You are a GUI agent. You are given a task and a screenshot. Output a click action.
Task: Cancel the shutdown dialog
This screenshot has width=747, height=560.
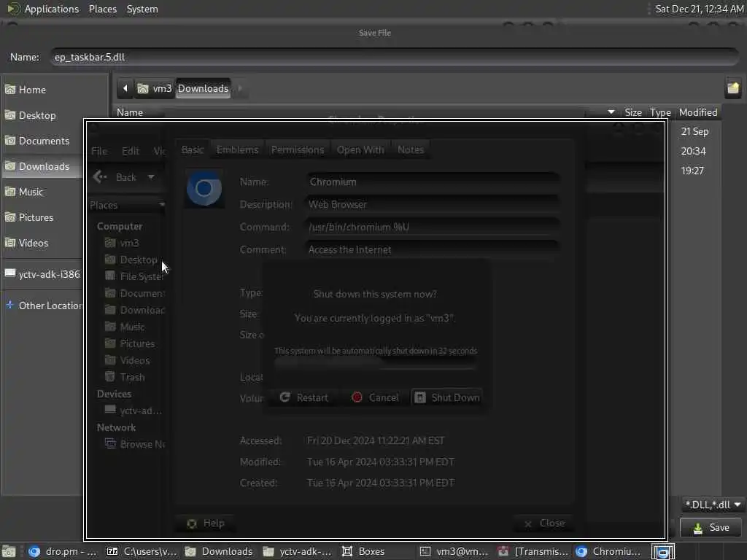coord(376,397)
